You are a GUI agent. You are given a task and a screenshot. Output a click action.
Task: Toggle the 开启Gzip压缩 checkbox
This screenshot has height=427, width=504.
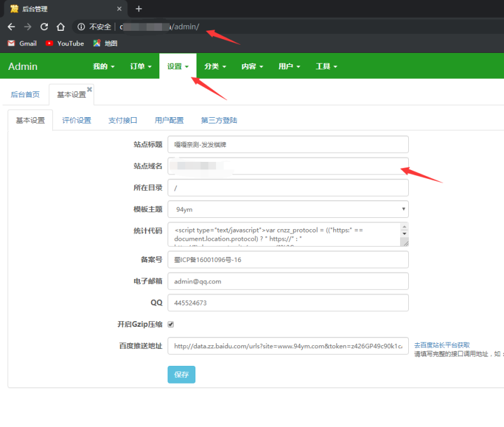tap(171, 324)
